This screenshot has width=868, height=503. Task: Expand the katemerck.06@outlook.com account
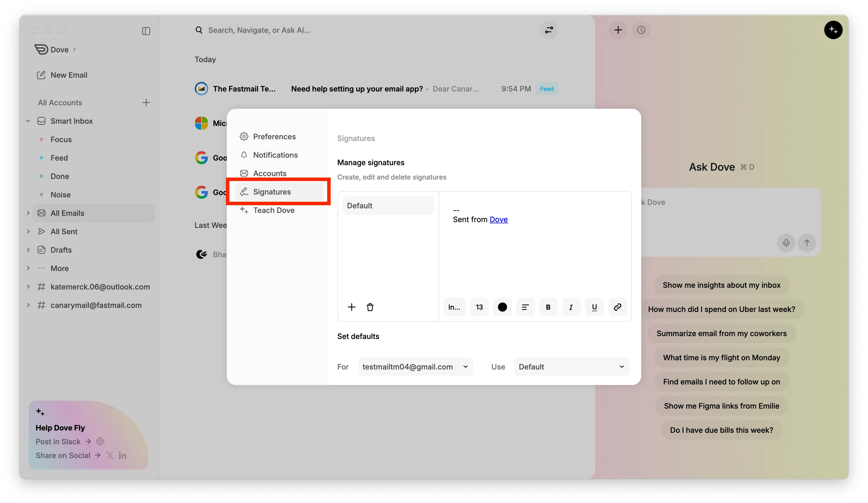tap(28, 286)
